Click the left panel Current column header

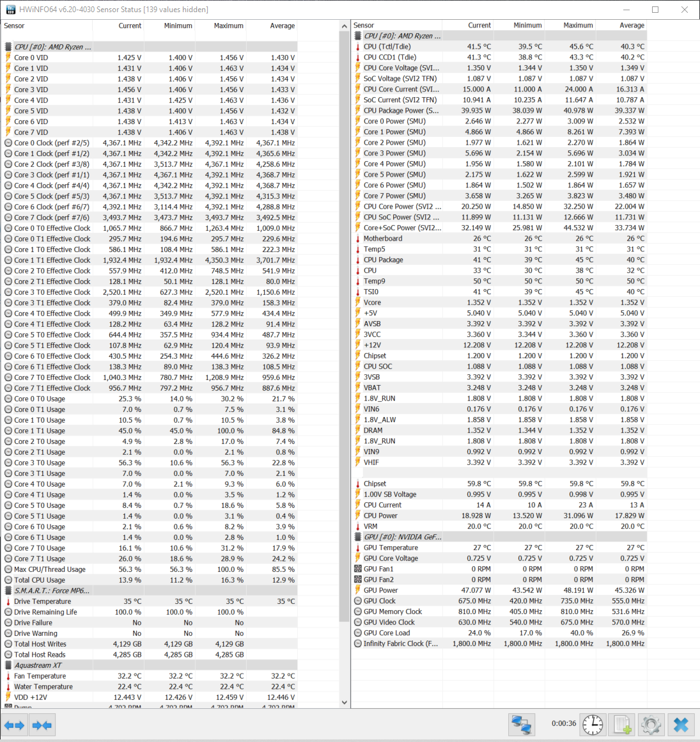[118, 26]
